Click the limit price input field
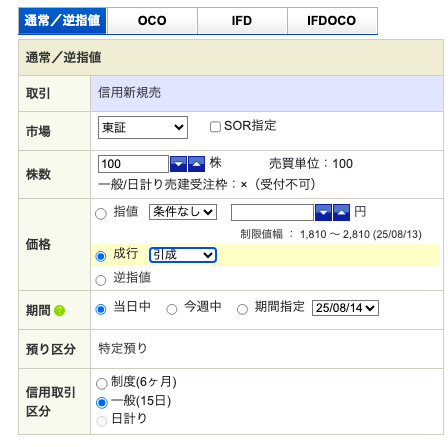This screenshot has height=447, width=448. coord(272,212)
